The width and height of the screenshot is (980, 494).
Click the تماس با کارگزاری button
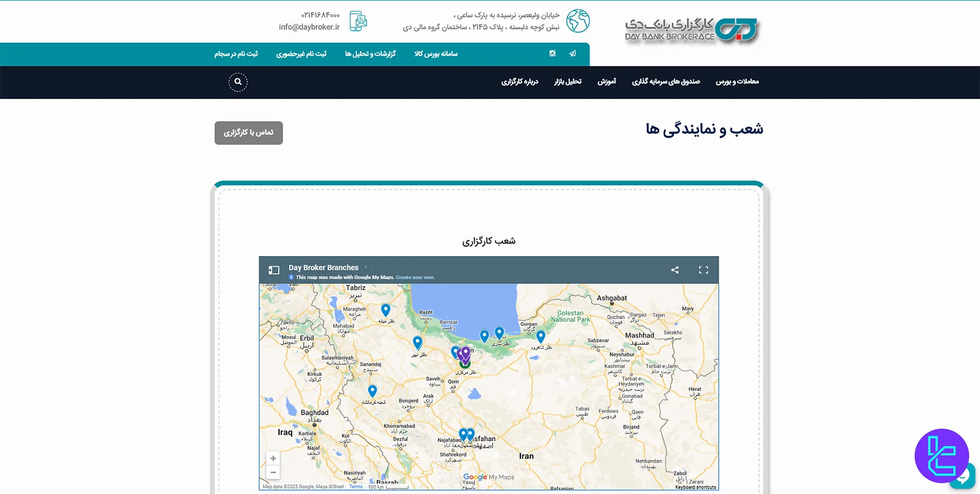point(248,132)
